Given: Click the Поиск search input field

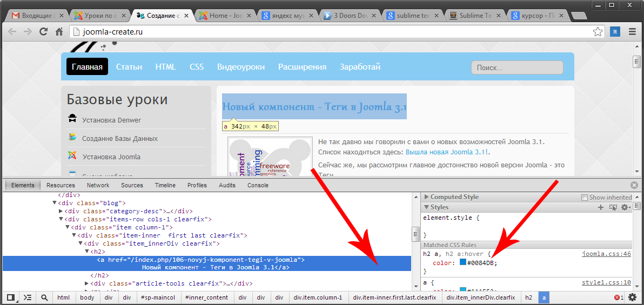Looking at the screenshot, I should pyautogui.click(x=516, y=67).
